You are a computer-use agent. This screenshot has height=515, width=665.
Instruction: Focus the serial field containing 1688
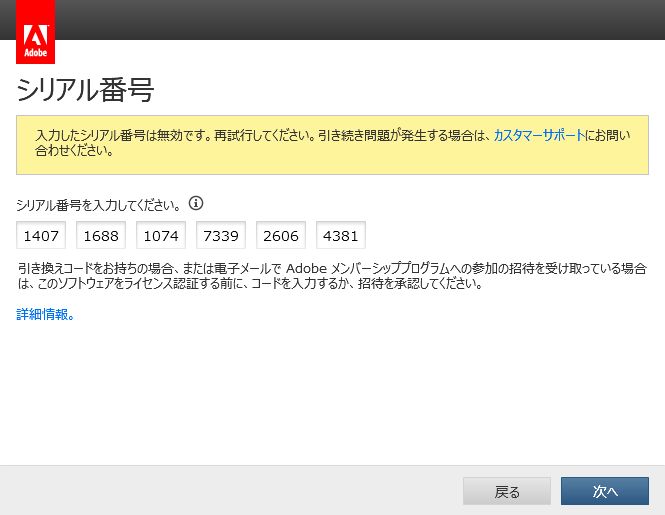coord(101,235)
